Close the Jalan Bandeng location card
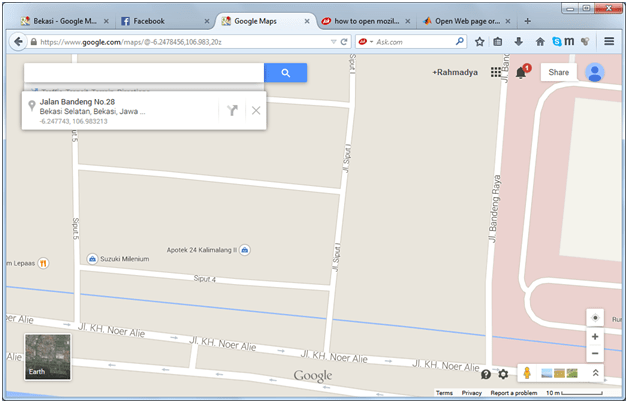628x403 pixels. pos(256,110)
